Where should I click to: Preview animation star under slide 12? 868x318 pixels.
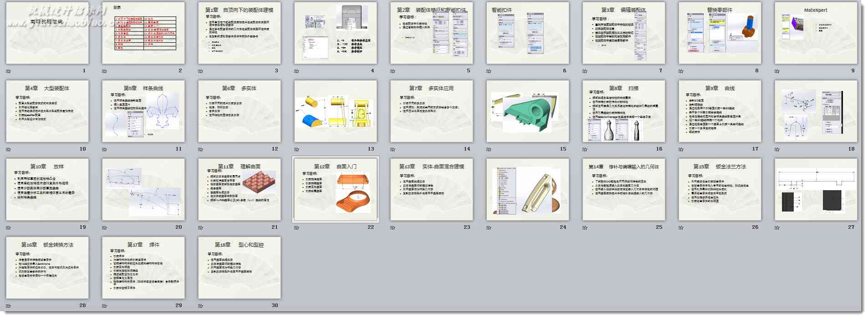[200, 150]
